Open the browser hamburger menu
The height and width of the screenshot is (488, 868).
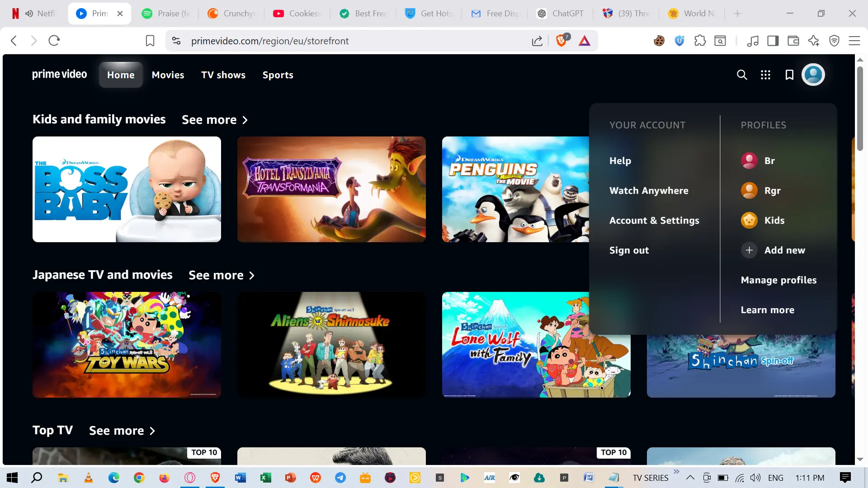pyautogui.click(x=854, y=41)
